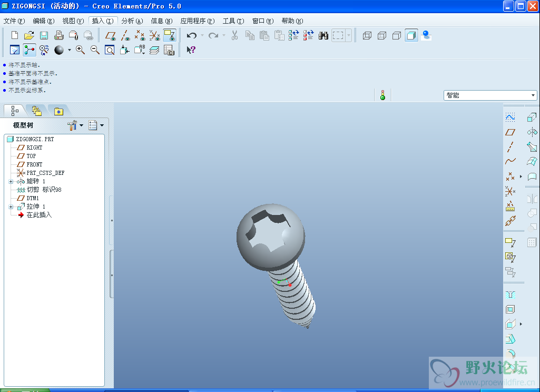The image size is (540, 392).
Task: Open the 视图(V) menu
Action: click(x=73, y=21)
